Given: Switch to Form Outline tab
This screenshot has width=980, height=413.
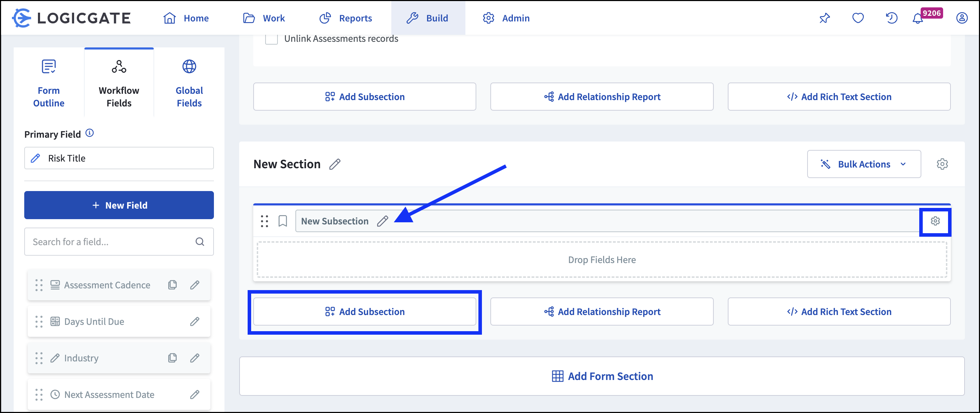Looking at the screenshot, I should pos(49,83).
